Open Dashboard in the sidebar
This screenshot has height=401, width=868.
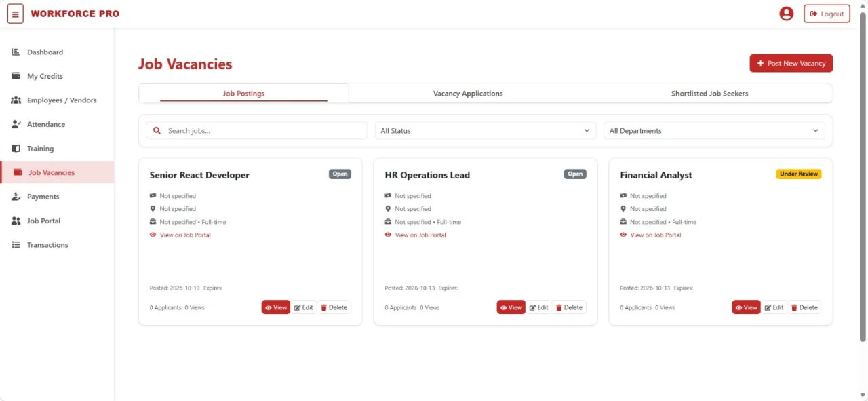click(57, 52)
